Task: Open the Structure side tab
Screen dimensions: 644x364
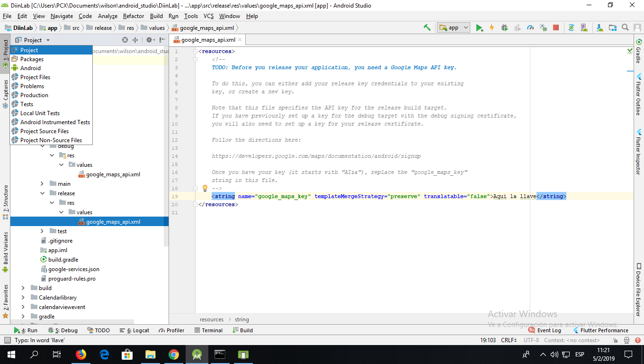Action: [x=5, y=202]
